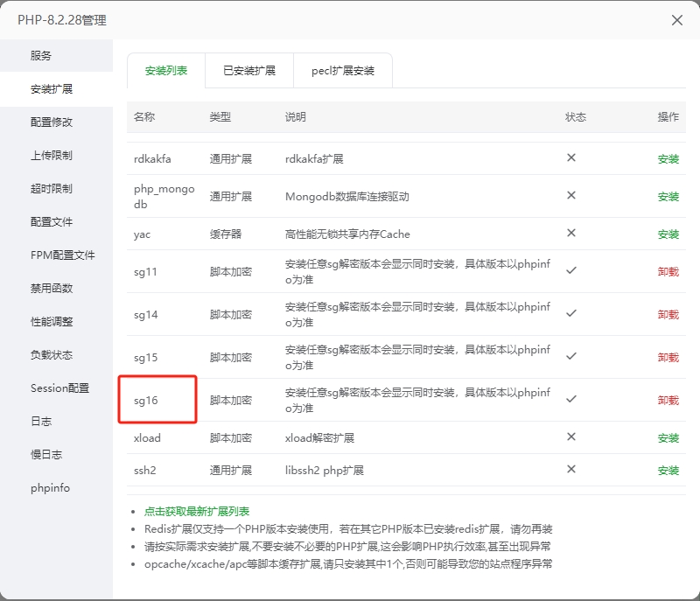Image resolution: width=700 pixels, height=601 pixels.
Task: Open the 服务 sidebar section
Action: tap(41, 55)
